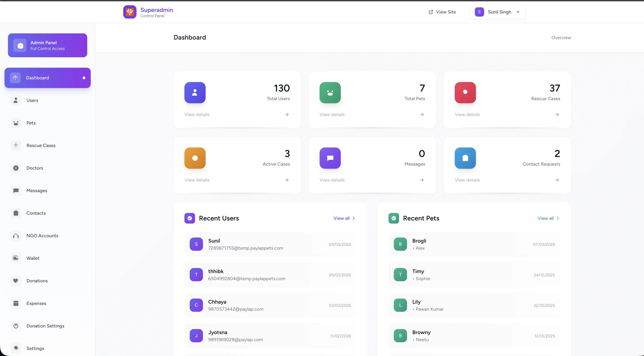Click the Settings gear icon
The width and height of the screenshot is (644, 356).
pyautogui.click(x=16, y=348)
